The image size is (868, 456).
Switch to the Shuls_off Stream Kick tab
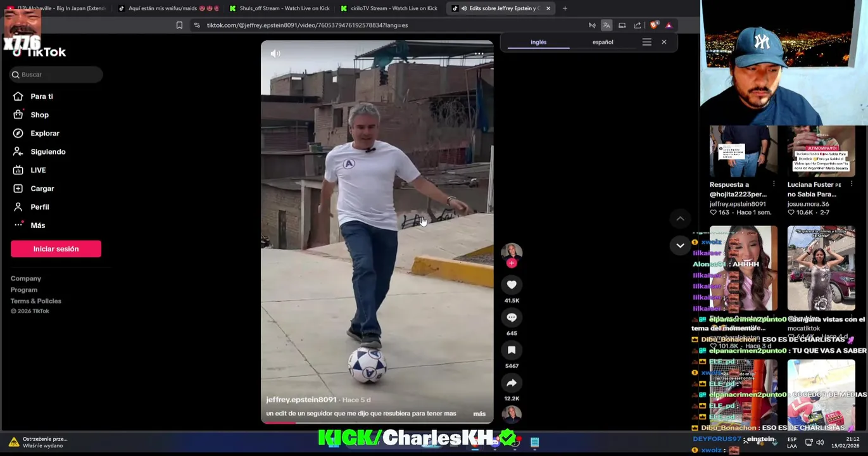(x=279, y=8)
